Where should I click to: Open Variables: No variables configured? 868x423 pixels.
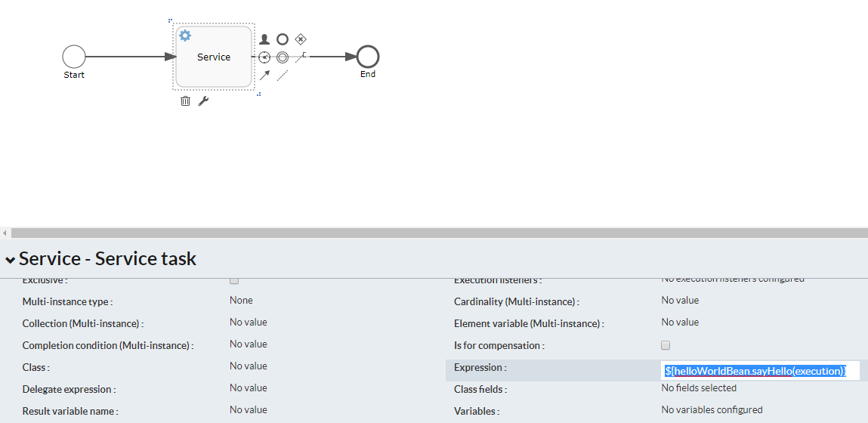pos(712,409)
